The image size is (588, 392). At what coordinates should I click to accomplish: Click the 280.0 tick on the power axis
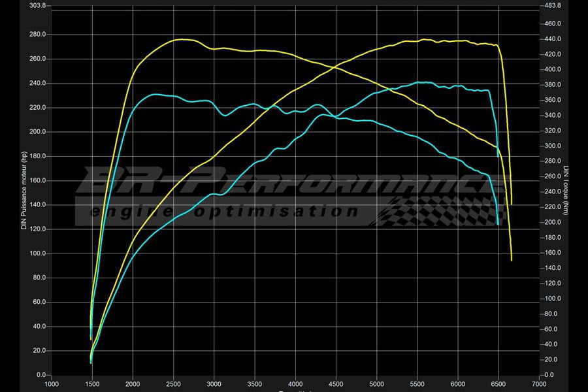[x=37, y=35]
